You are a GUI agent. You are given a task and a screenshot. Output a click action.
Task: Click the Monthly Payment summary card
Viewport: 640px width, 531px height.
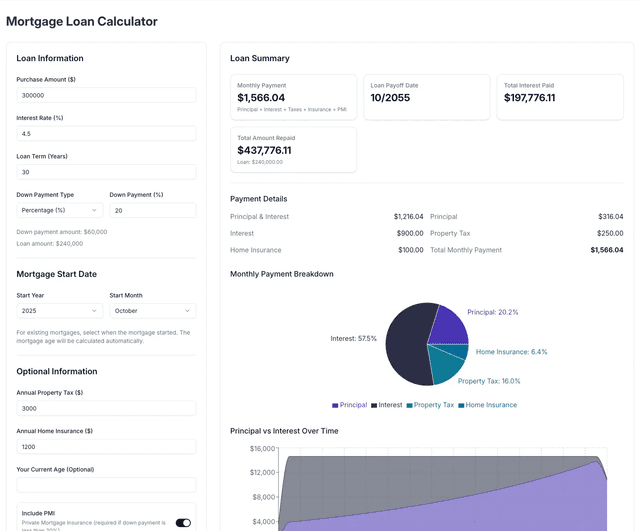(x=293, y=97)
